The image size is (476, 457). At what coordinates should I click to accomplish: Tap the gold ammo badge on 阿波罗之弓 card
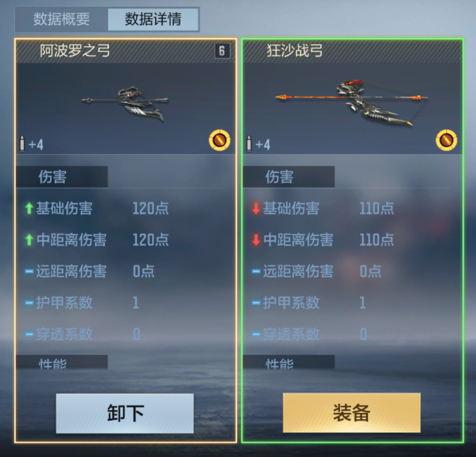pyautogui.click(x=219, y=140)
